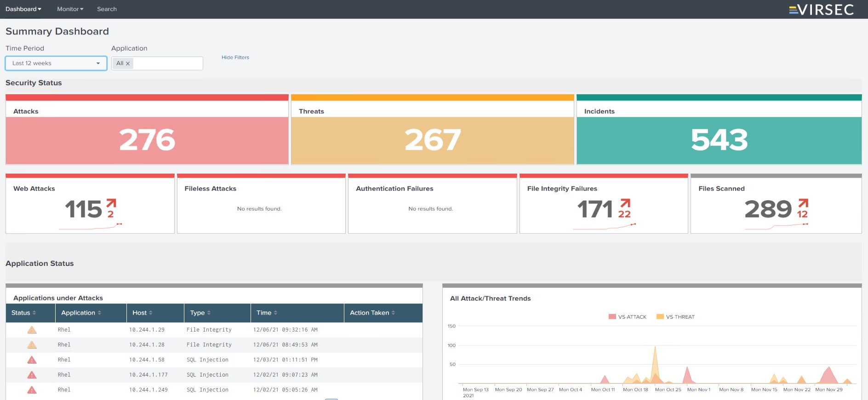Click the Authentication Failures card

click(432, 204)
